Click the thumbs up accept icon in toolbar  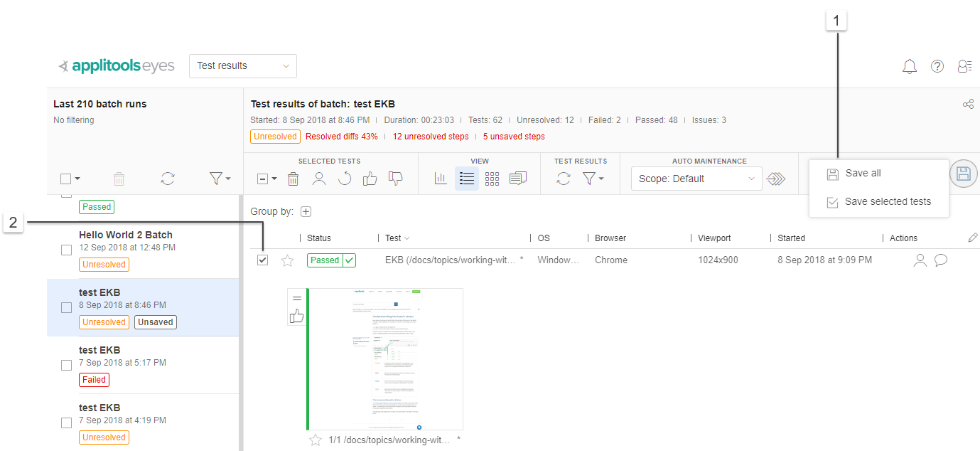(370, 179)
